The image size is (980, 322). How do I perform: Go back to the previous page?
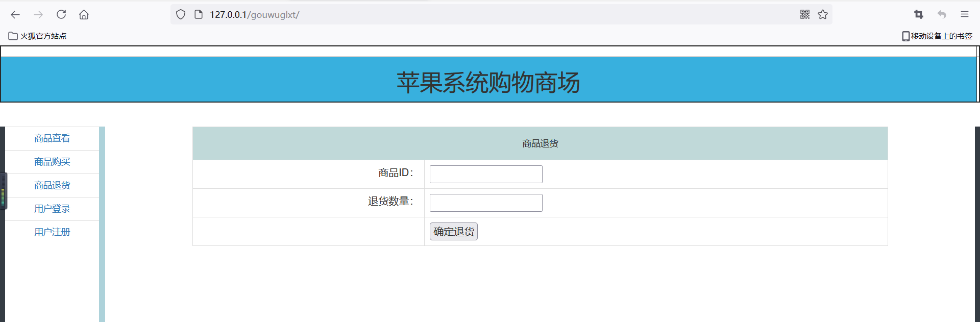point(15,15)
